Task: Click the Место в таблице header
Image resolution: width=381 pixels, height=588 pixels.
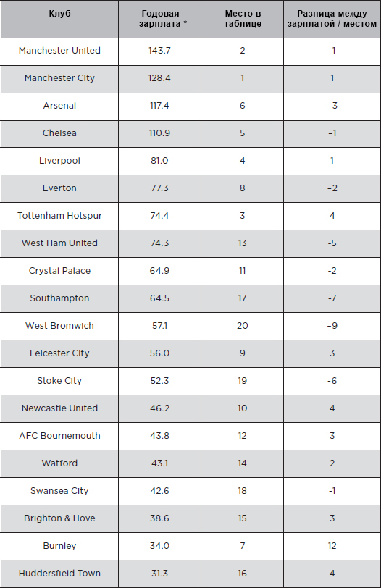Action: (x=243, y=19)
